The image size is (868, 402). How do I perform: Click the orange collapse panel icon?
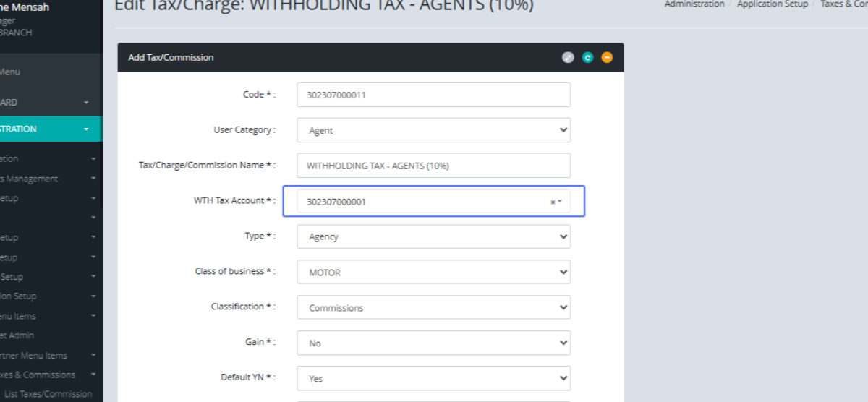click(607, 57)
